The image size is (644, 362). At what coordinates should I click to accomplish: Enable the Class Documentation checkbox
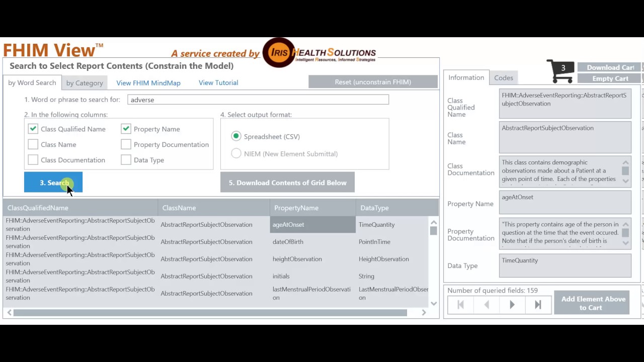coord(33,160)
